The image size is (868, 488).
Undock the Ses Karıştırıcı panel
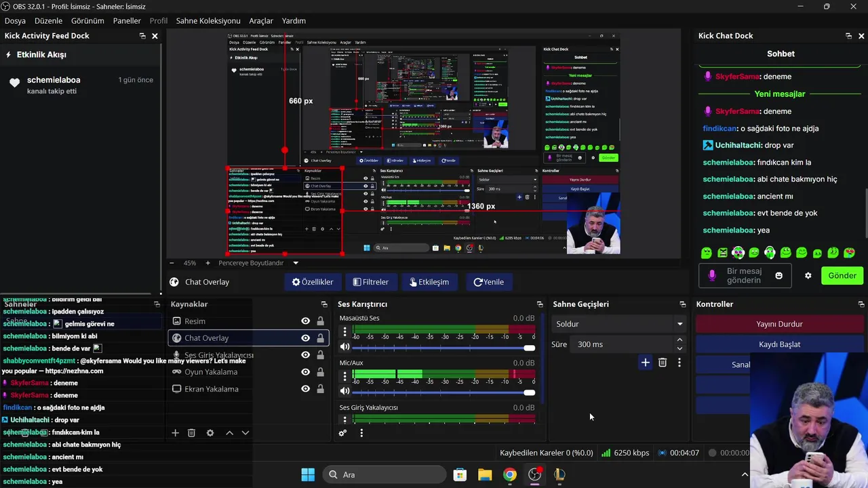click(x=540, y=304)
